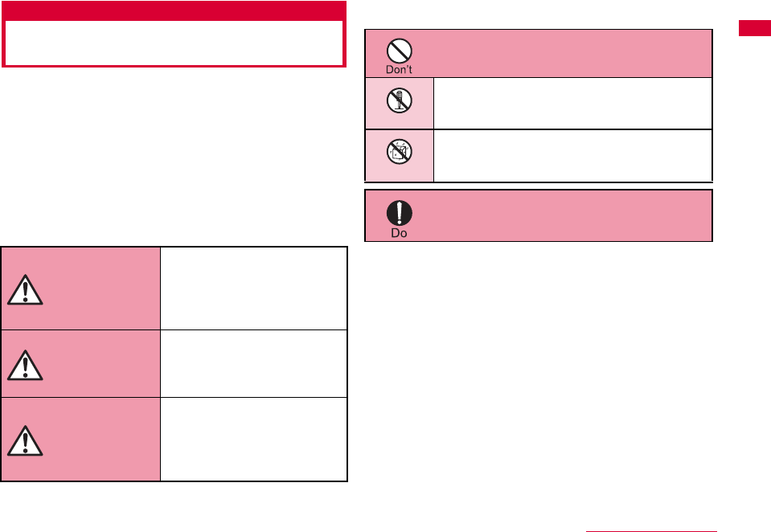This screenshot has width=771, height=532.
Task: Click the pink Do banner background
Action: 563,215
